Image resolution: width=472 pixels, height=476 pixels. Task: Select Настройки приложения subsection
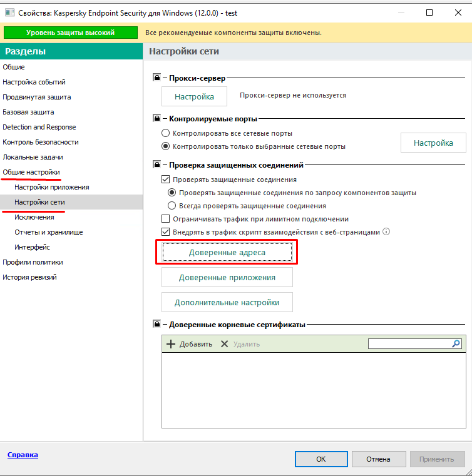(52, 187)
